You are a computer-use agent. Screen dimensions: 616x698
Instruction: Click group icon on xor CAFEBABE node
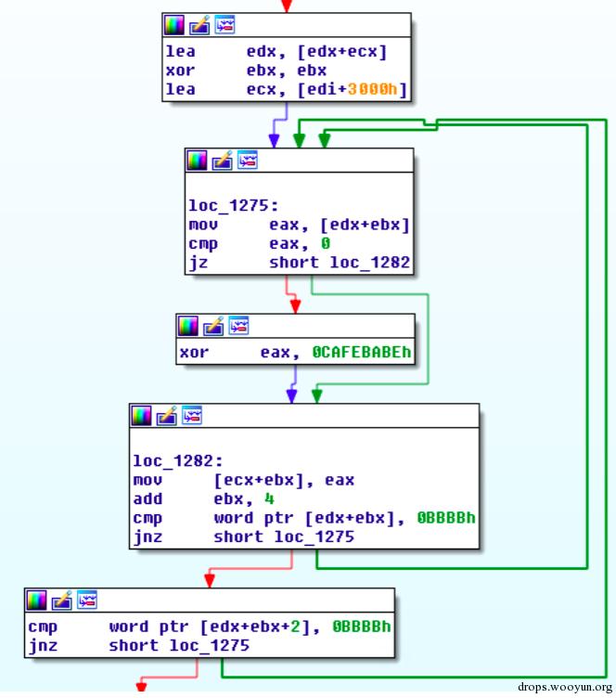pos(238,326)
